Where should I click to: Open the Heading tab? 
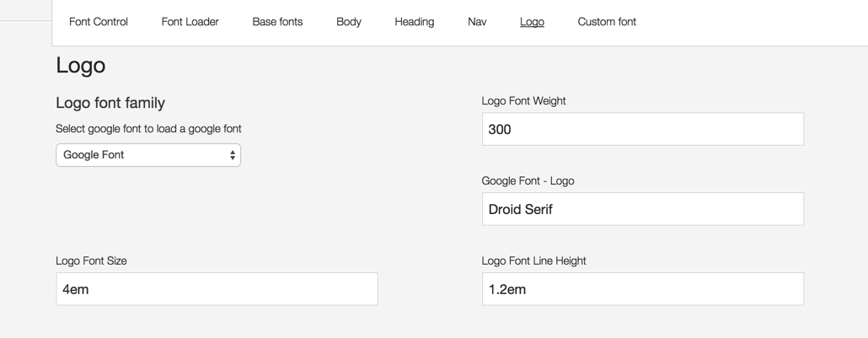pos(414,22)
